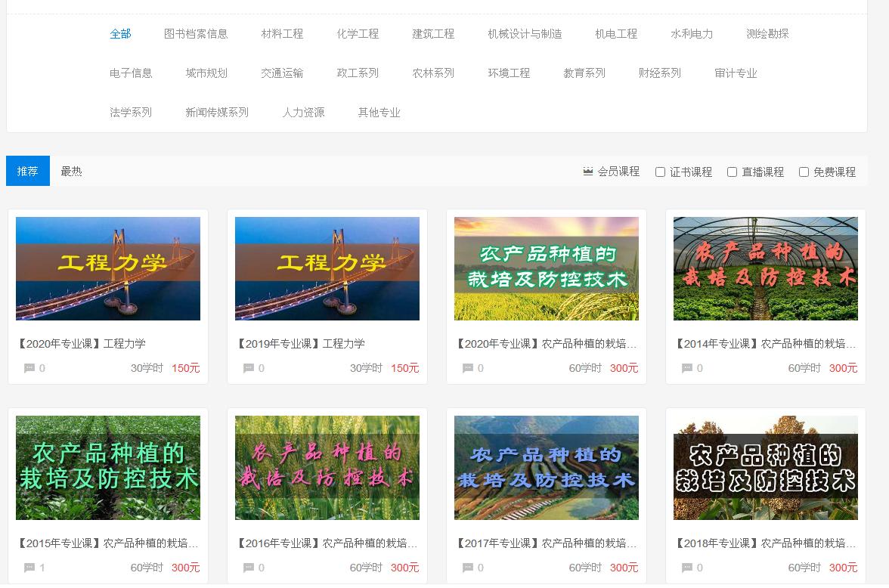
Task: Click title 【2014年专业课】农产品种植的栽培
Action: [765, 344]
